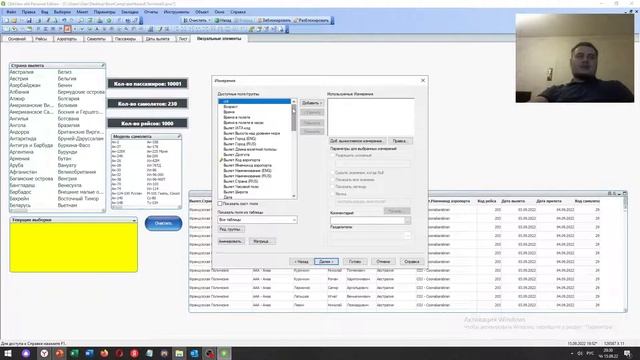Toggle Показать легенду checkbox
The height and width of the screenshot is (360, 640).
(x=333, y=187)
